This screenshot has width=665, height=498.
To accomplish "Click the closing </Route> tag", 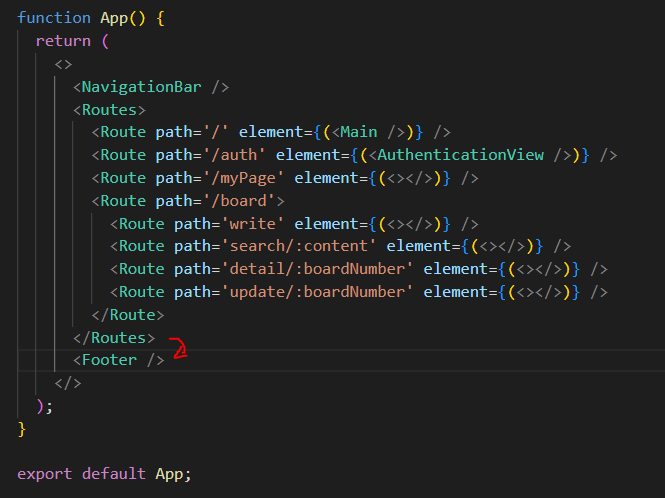I will 128,315.
